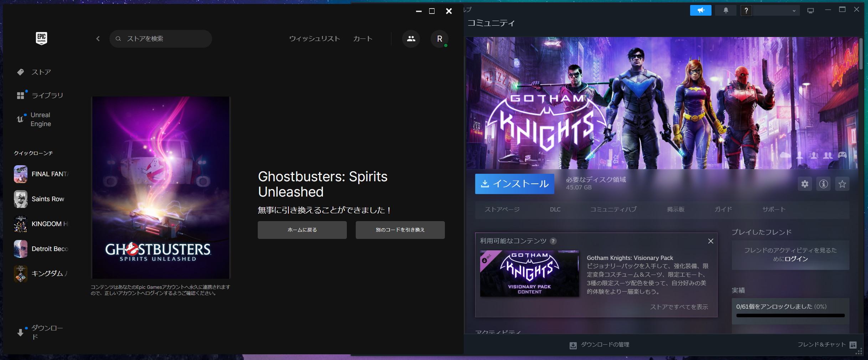Click the Visionary Pack Content thumbnail
Screen dimensions: 868x360
[x=529, y=273]
